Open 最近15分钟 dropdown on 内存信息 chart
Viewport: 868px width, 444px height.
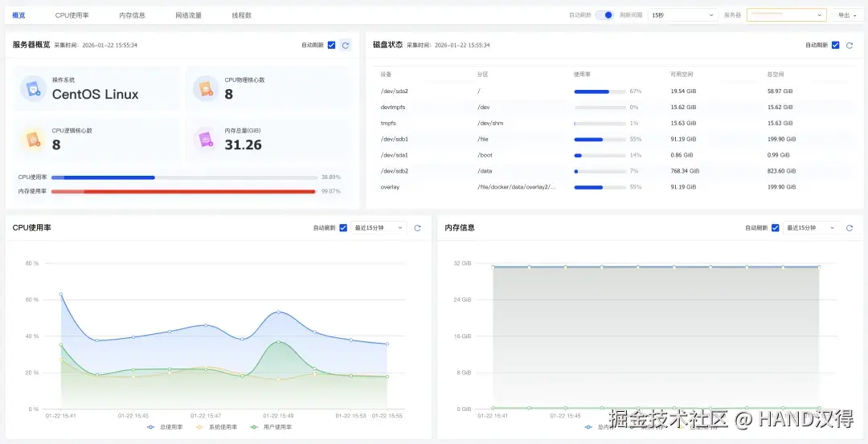pyautogui.click(x=810, y=228)
